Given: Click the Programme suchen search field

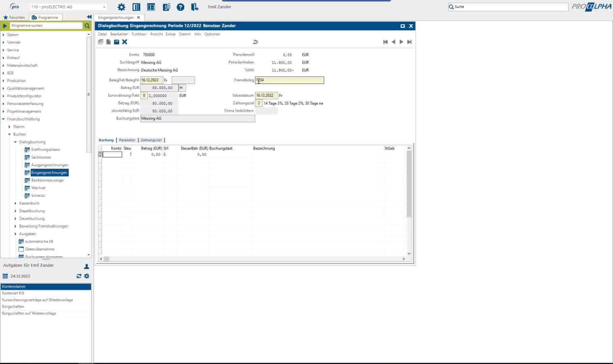Looking at the screenshot, I should (x=46, y=26).
